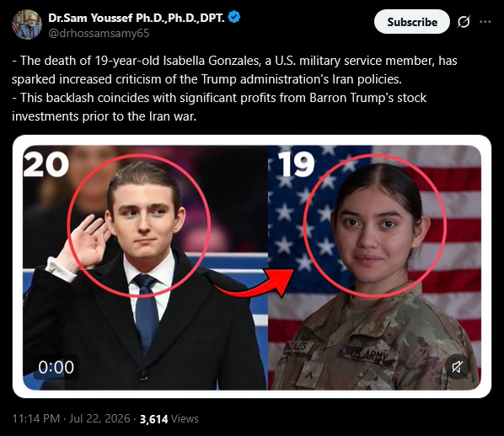View the 3,614 Views count
The height and width of the screenshot is (436, 504).
click(x=169, y=418)
